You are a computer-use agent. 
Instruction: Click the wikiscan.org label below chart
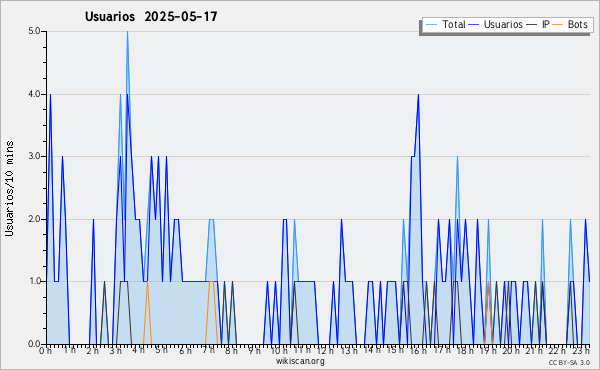point(300,361)
